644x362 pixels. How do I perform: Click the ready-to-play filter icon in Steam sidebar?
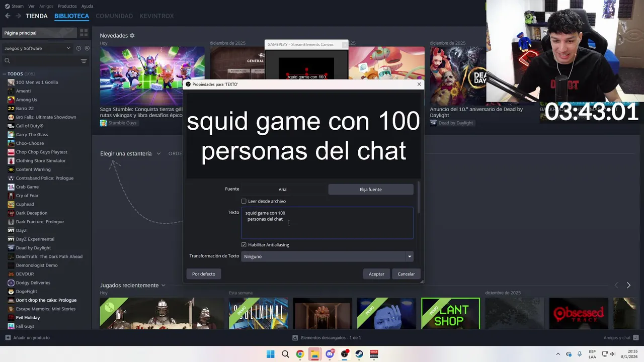pos(87,48)
